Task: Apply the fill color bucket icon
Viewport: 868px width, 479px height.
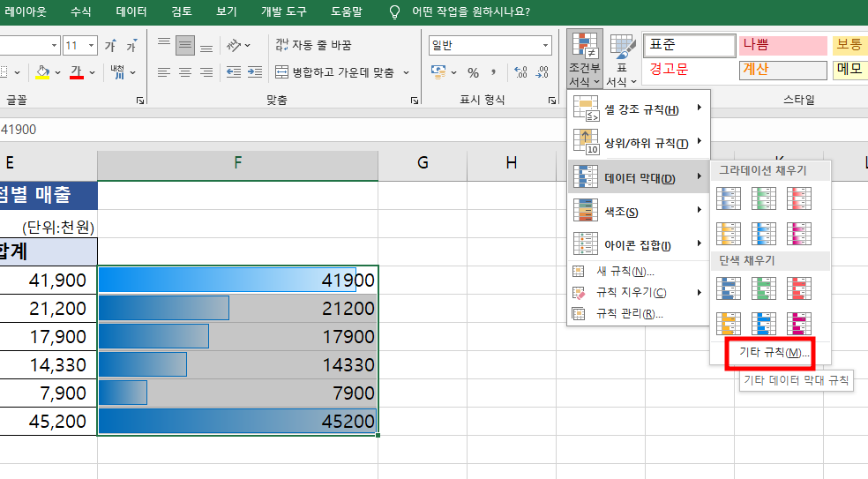Action: point(42,72)
